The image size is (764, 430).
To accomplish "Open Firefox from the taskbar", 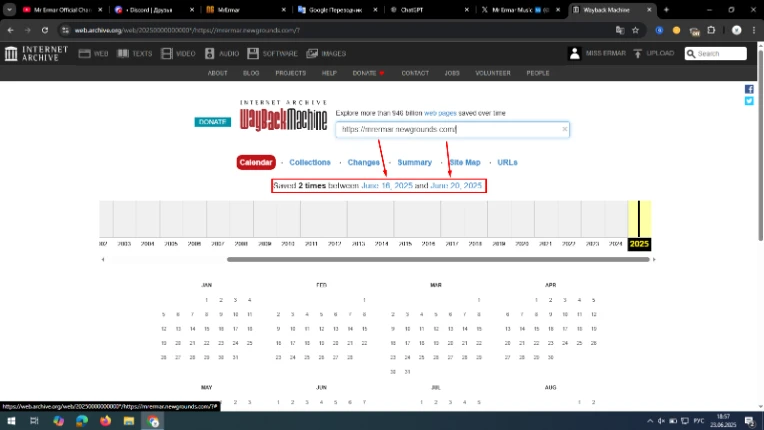I will (105, 421).
